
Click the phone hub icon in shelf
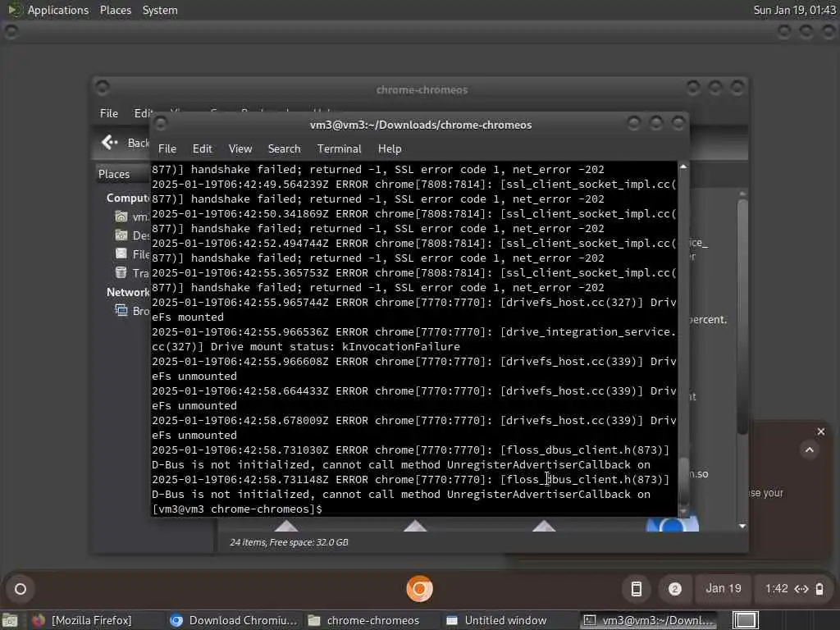(636, 589)
